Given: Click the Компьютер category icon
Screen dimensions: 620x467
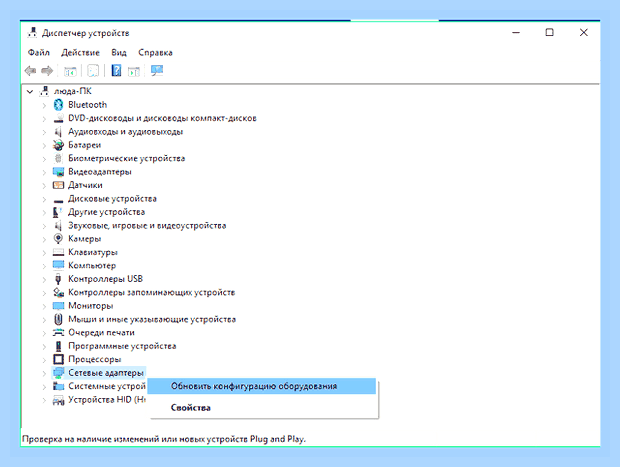Looking at the screenshot, I should click(59, 265).
